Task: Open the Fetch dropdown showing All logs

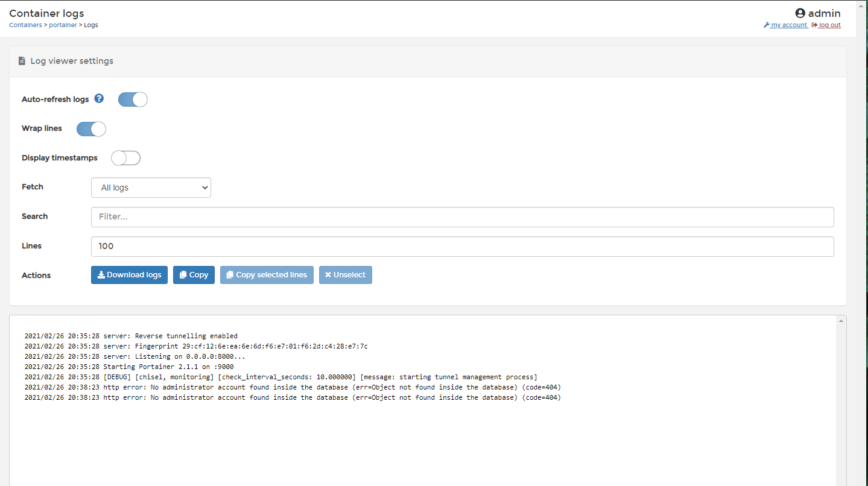Action: (x=150, y=187)
